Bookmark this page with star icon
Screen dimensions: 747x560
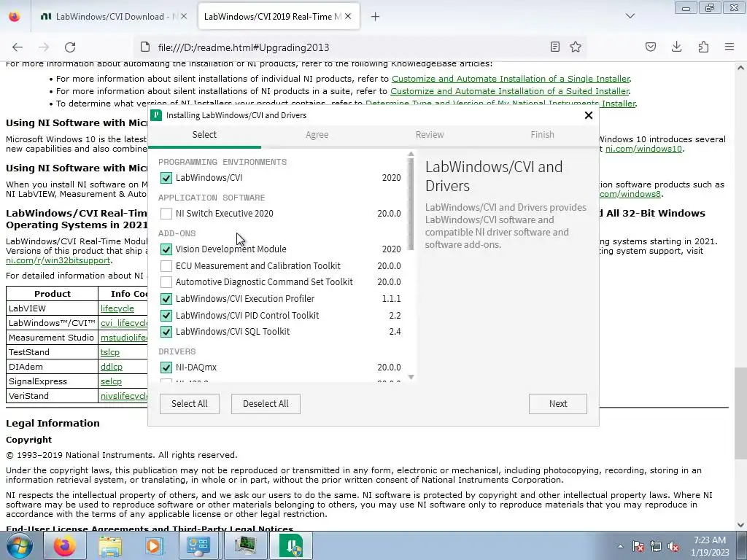[x=576, y=47]
